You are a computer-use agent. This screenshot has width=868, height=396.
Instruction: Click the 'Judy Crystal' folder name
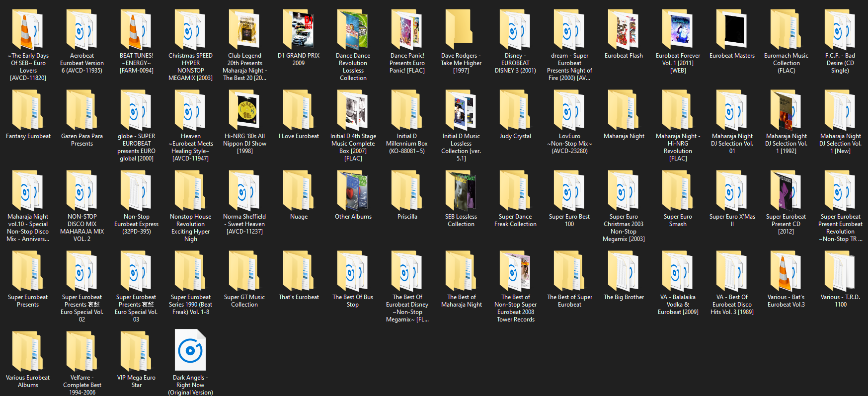[x=515, y=136]
